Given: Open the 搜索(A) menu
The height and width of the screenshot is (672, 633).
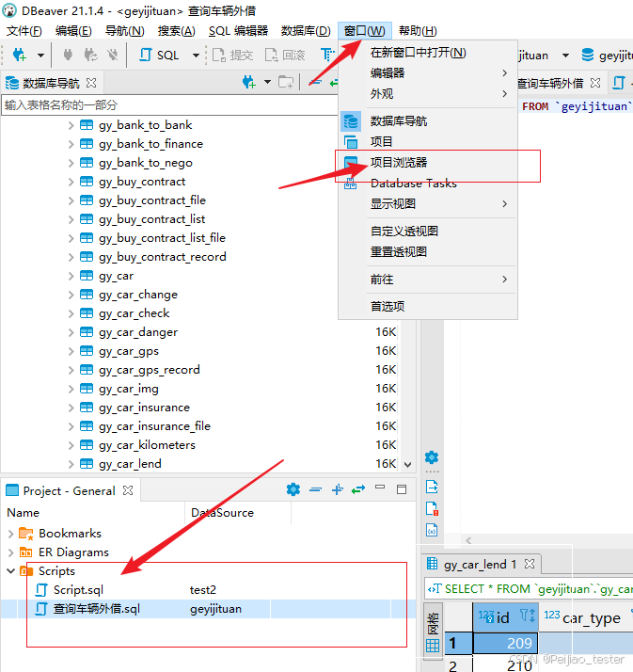Looking at the screenshot, I should [x=177, y=31].
